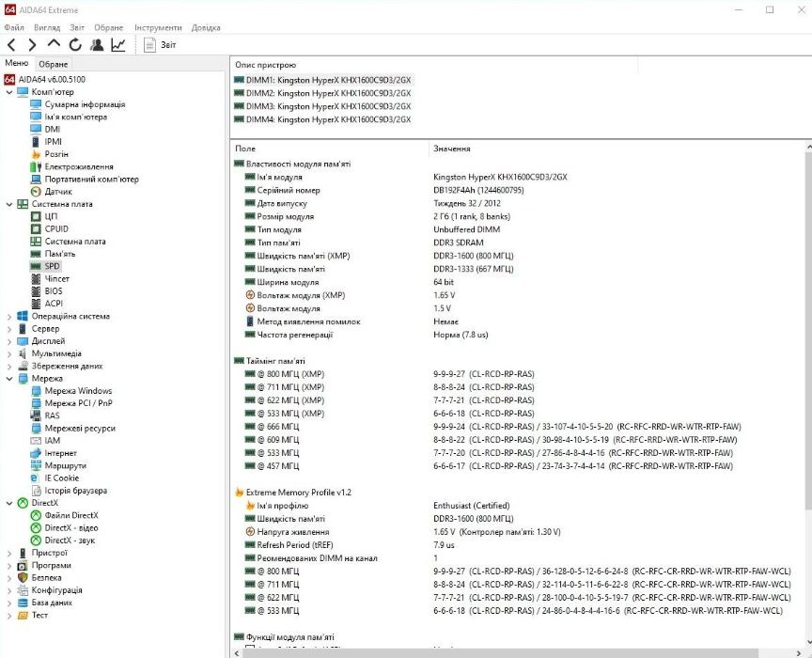The image size is (812, 658).
Task: Select DIMM2 Kingston HyperX device row
Action: (323, 93)
